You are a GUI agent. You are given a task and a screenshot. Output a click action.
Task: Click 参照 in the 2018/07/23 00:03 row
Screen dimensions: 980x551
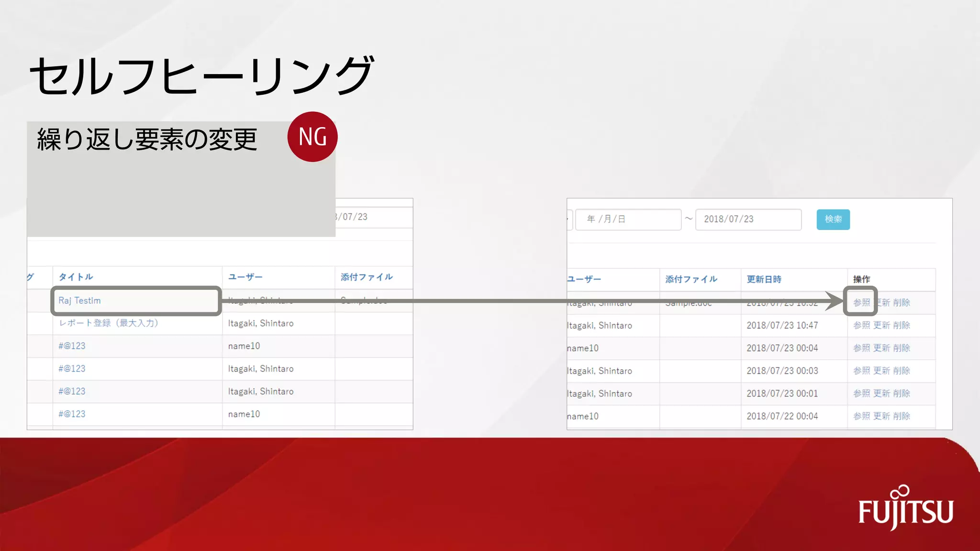[862, 371]
